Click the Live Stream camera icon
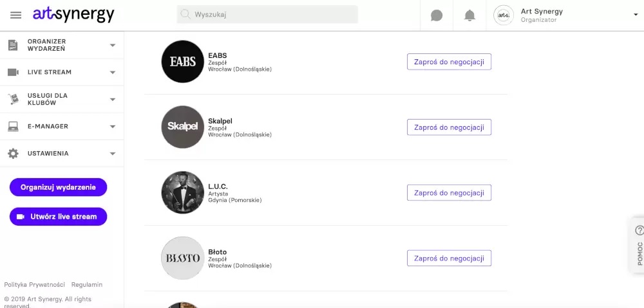The height and width of the screenshot is (308, 644). pos(13,72)
